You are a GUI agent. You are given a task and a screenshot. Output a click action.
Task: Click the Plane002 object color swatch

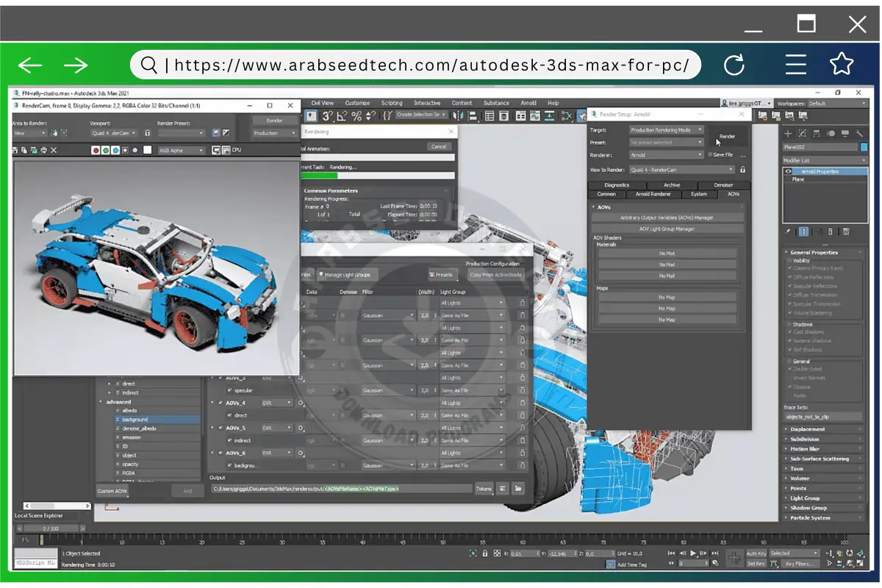865,147
